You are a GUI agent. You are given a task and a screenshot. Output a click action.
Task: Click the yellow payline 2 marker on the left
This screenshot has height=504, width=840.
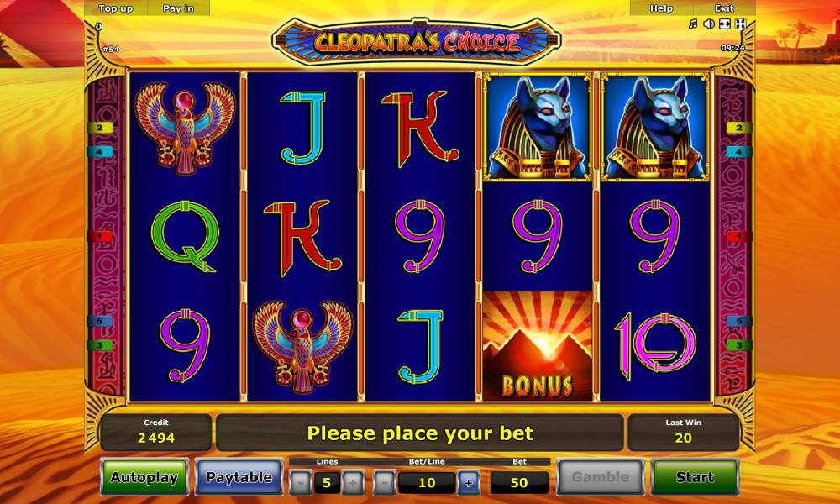point(100,128)
